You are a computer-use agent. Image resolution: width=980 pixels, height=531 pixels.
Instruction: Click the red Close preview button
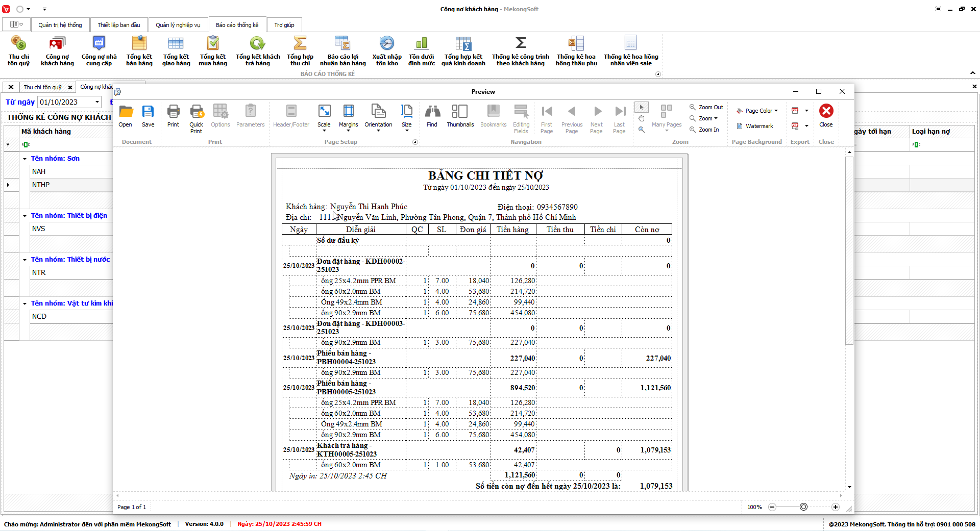[826, 116]
